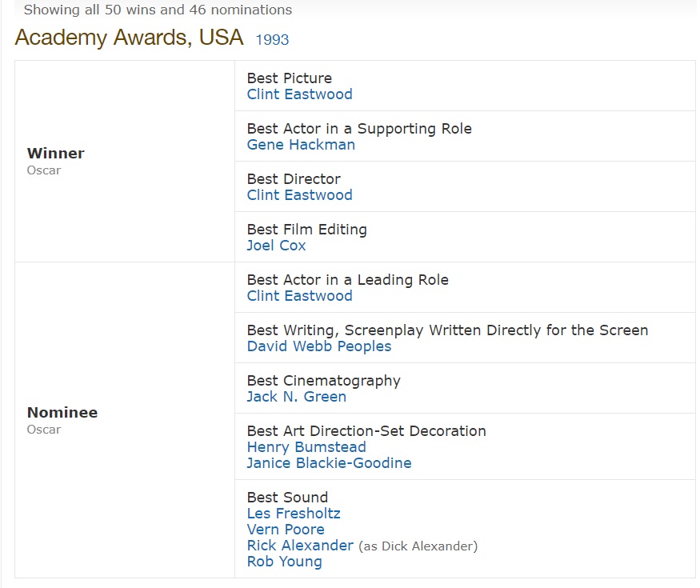This screenshot has height=588, width=700.
Task: Click the David Webb Peoples link
Action: (319, 346)
